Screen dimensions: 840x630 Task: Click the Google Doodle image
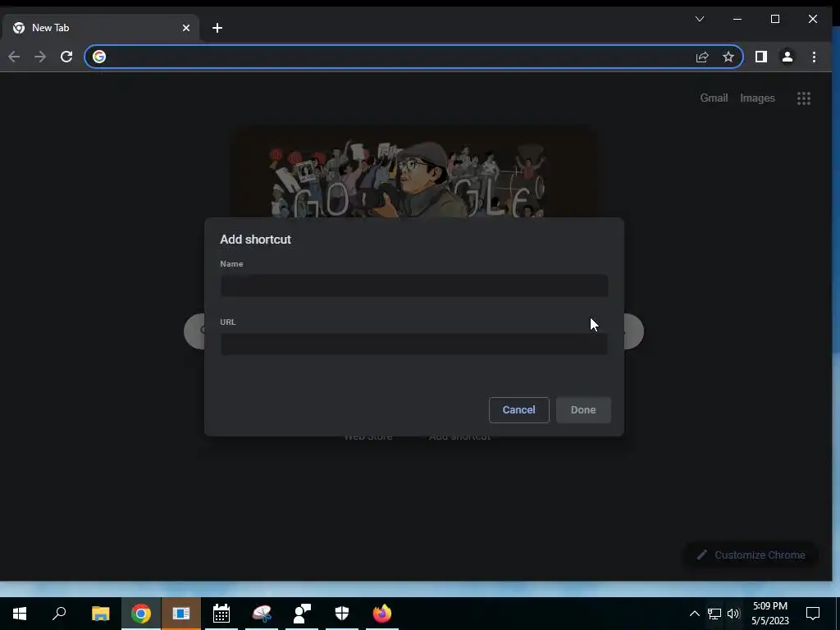[x=413, y=172]
